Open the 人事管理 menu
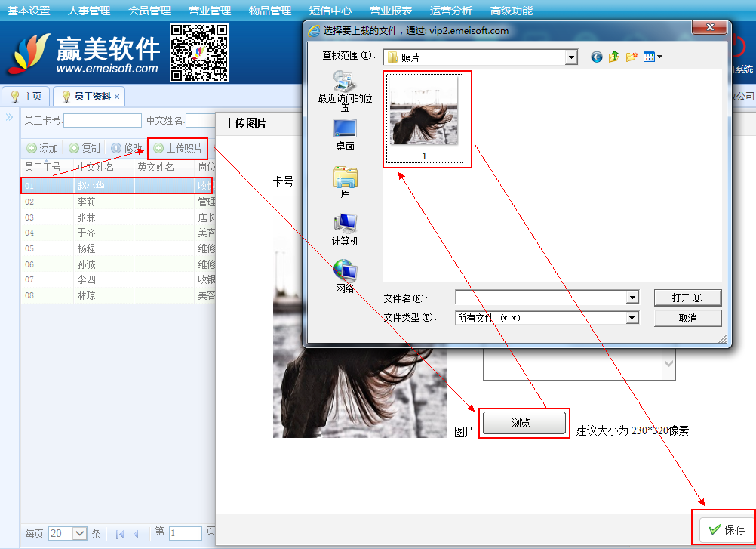The width and height of the screenshot is (756, 549). [x=88, y=11]
